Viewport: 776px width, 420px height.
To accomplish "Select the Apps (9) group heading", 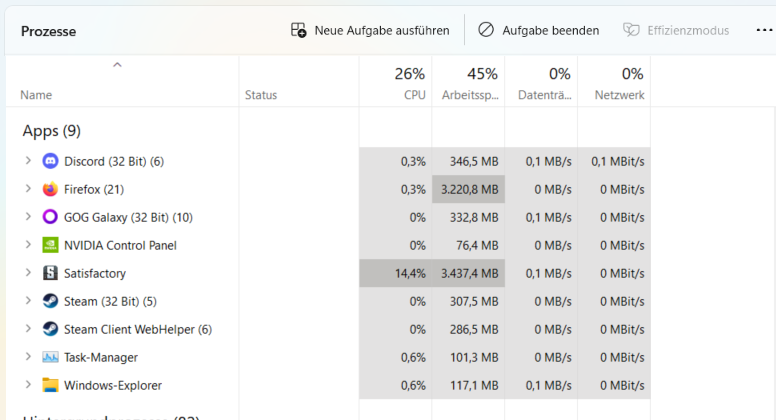I will (51, 131).
